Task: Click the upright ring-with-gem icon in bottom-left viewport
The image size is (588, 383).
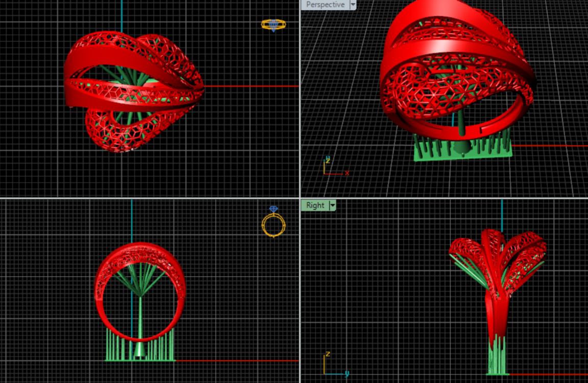Action: 273,222
